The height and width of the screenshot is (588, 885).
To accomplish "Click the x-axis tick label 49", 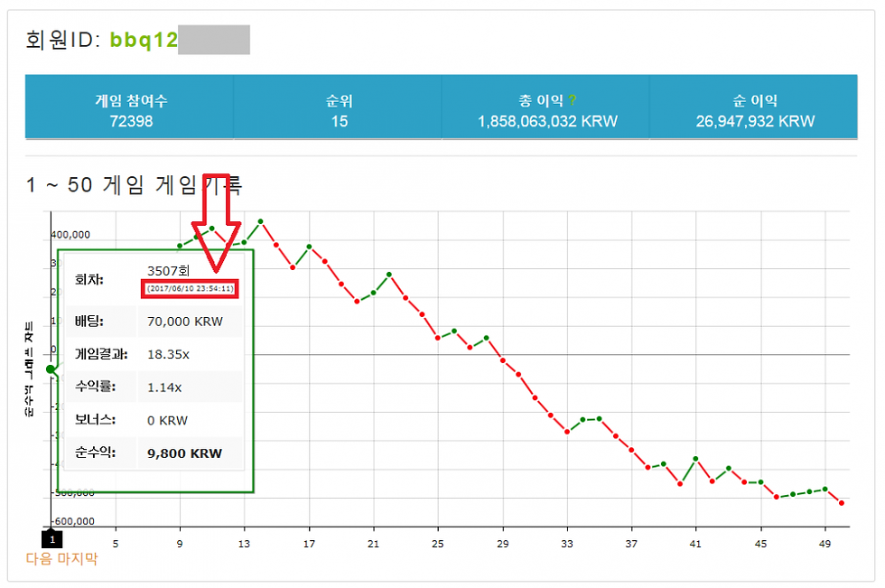I will pos(825,544).
